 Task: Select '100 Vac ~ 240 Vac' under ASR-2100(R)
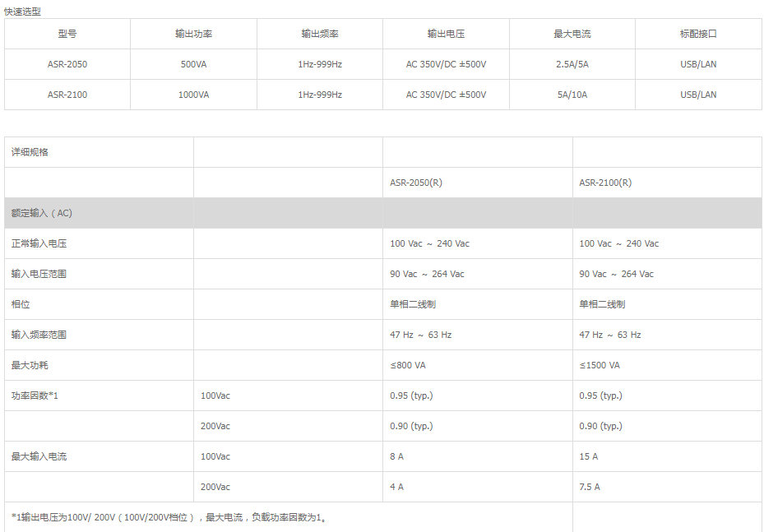[x=618, y=243]
